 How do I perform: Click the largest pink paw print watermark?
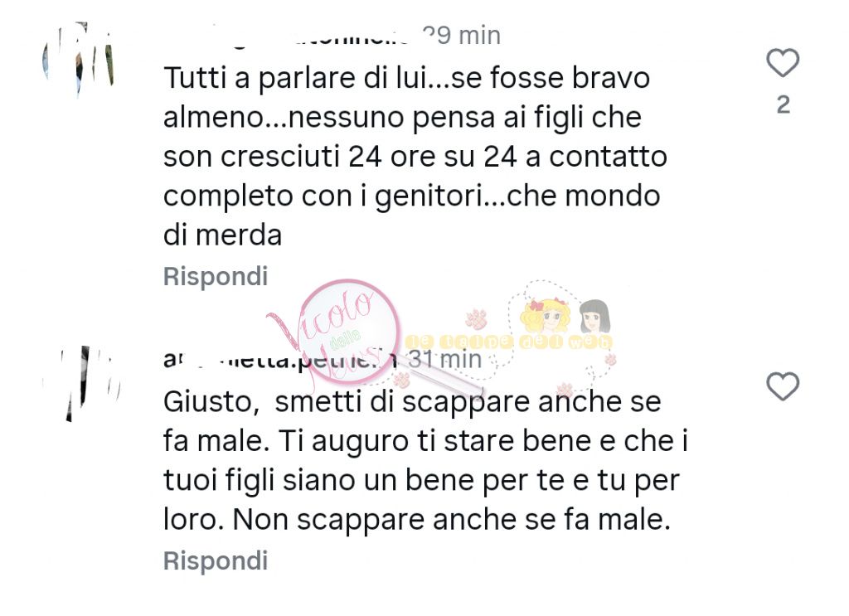tap(477, 319)
